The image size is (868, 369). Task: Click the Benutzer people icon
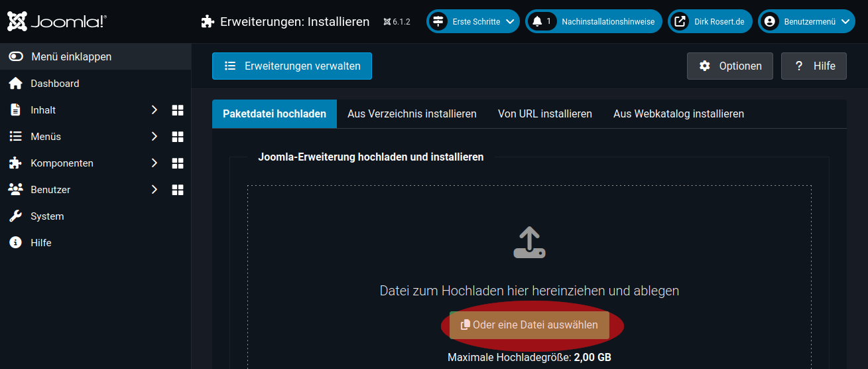click(x=15, y=190)
